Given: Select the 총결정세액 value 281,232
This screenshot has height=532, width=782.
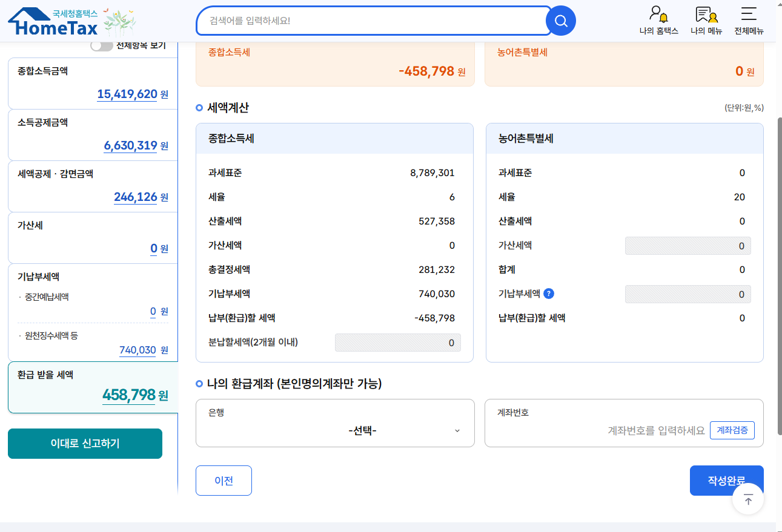Looking at the screenshot, I should point(437,270).
